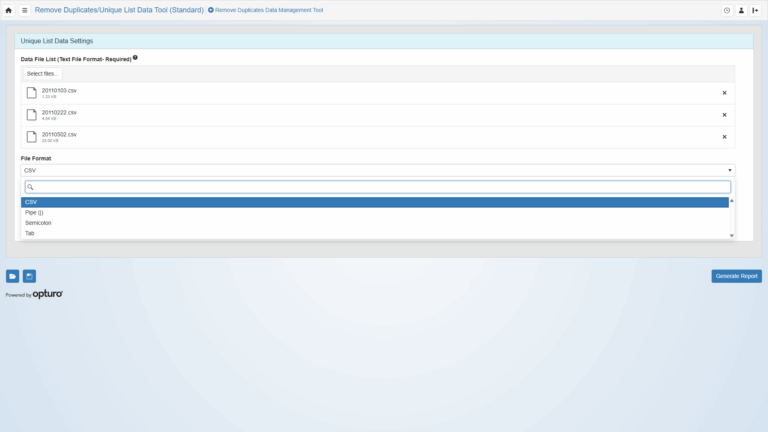Image resolution: width=768 pixels, height=432 pixels.
Task: Remove file 20110103.csv from the list
Action: click(x=724, y=93)
